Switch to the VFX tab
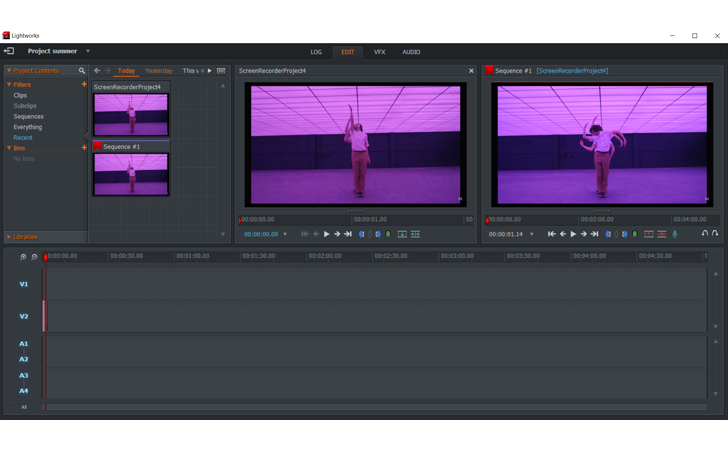Screen dimensions: 728x450 379,52
